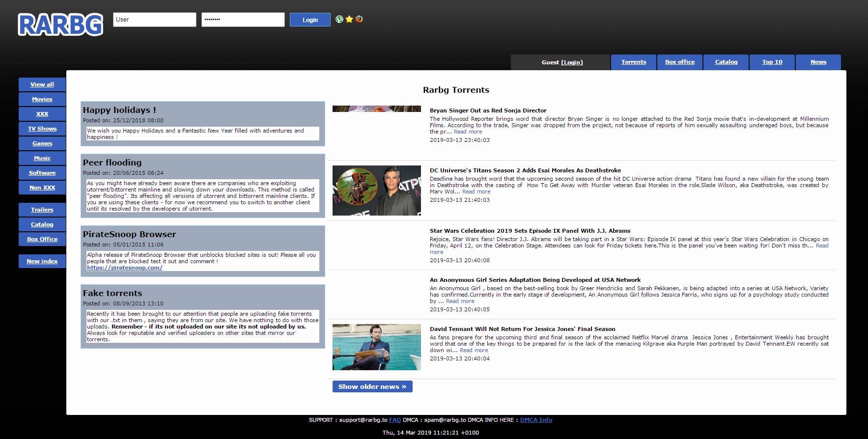
Task: Click Read more on Star Wars article
Action: (x=822, y=246)
